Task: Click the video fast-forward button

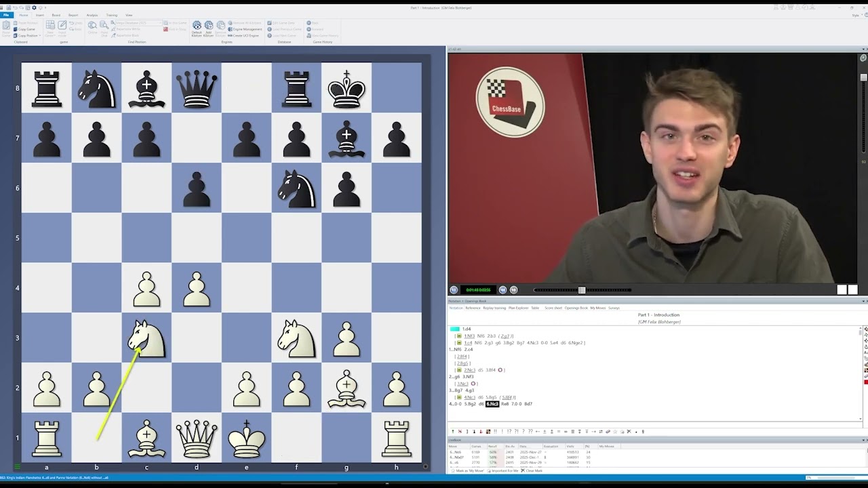Action: pyautogui.click(x=513, y=290)
